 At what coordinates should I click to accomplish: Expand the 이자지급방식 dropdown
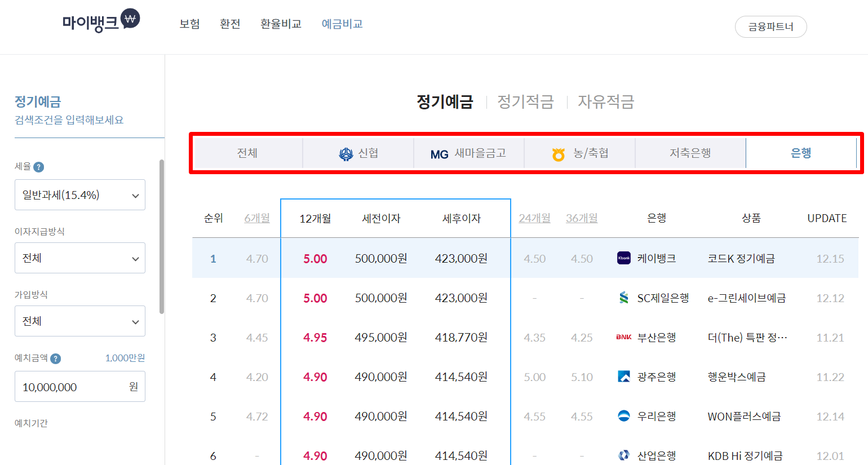(x=79, y=258)
